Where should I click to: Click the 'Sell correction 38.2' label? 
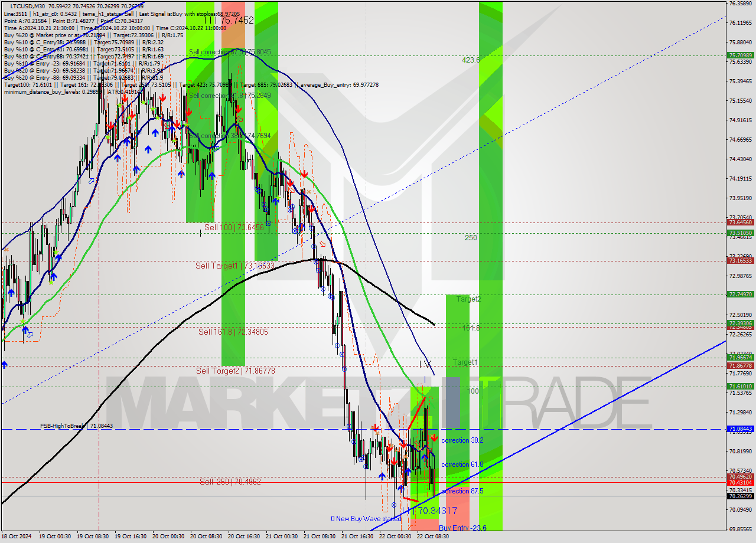[x=230, y=136]
